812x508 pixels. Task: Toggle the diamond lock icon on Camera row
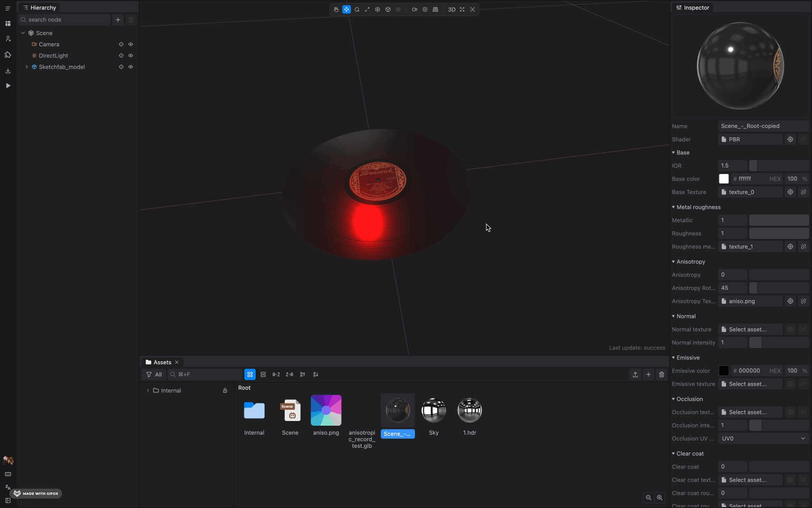(121, 44)
